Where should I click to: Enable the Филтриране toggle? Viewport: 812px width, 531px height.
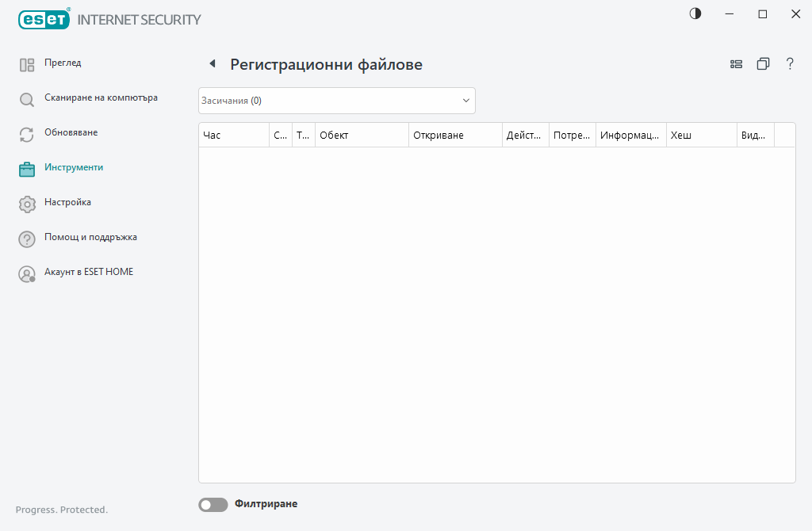pos(213,504)
